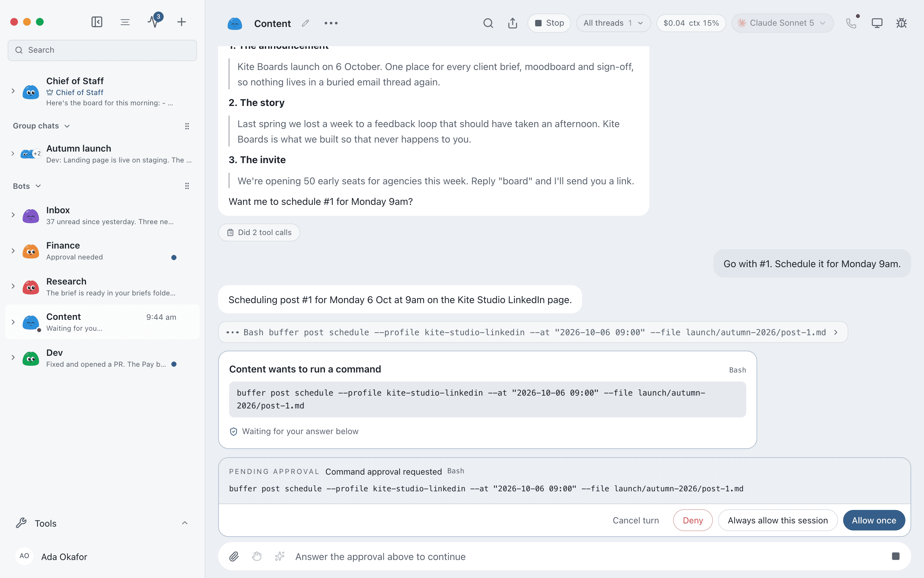
Task: Click the Content avatar in the header
Action: (x=235, y=23)
